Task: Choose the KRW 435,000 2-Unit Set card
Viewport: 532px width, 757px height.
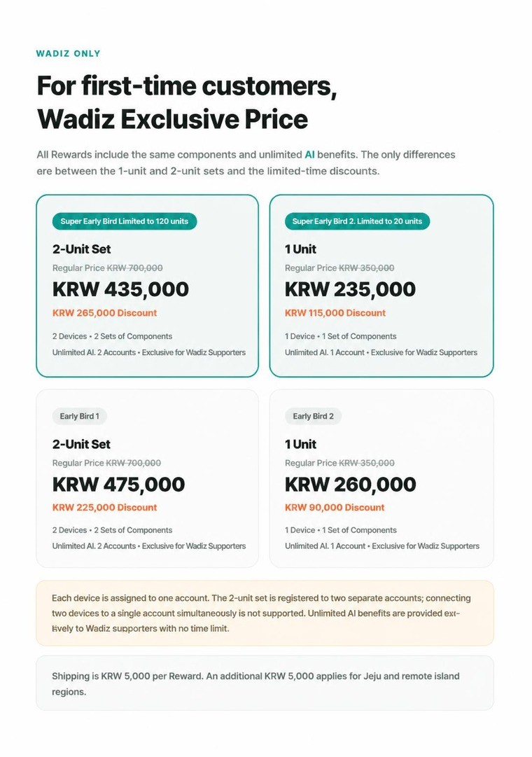Action: 147,286
